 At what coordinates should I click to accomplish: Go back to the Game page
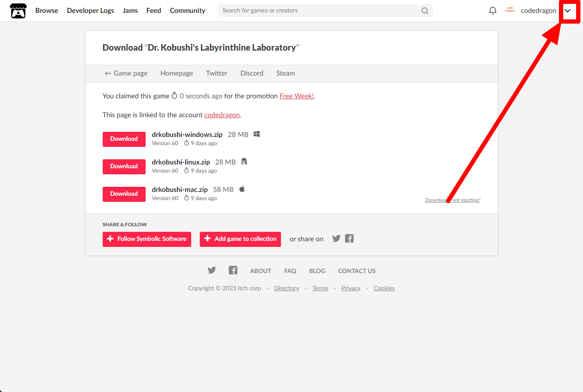[126, 73]
